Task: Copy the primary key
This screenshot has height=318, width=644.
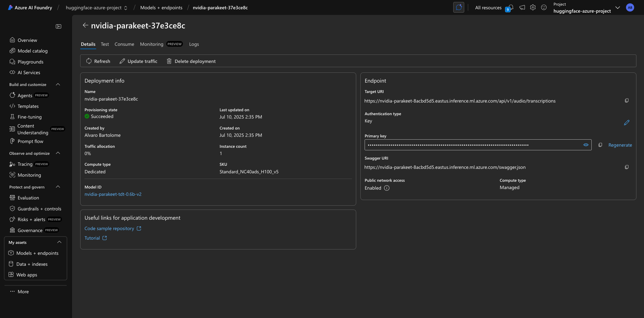Action: click(x=600, y=145)
